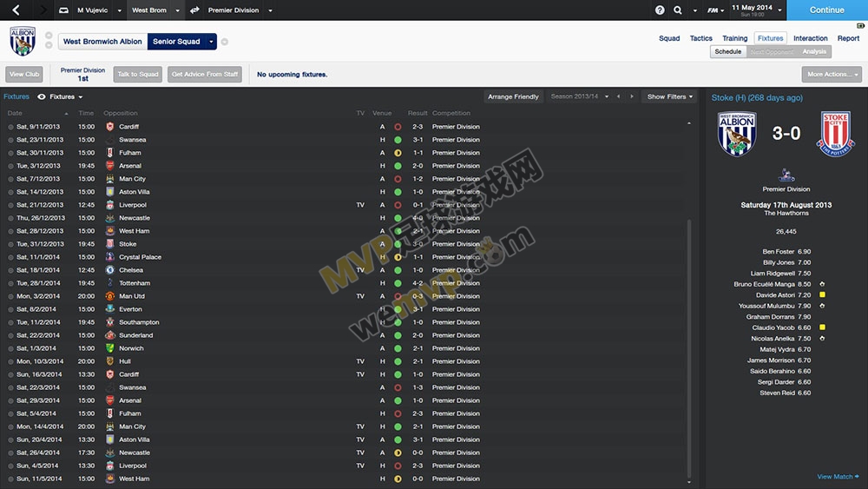Click the manager home icon beside M Vujevic

(63, 10)
